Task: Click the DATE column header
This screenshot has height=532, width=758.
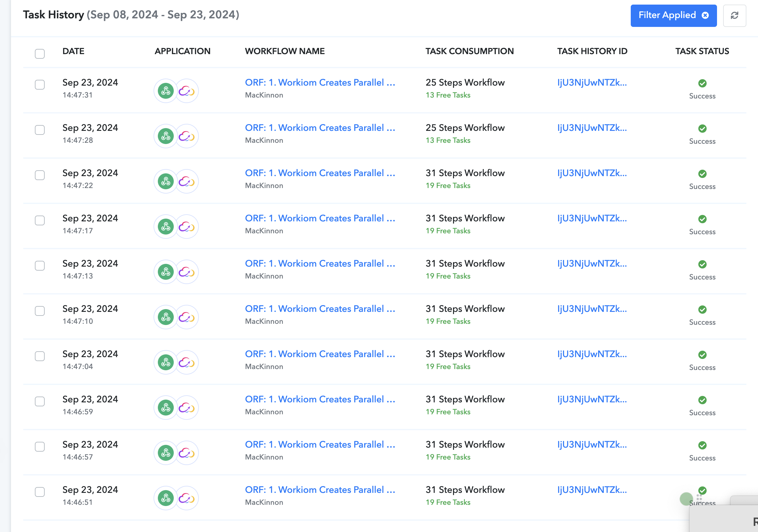Action: [x=73, y=51]
